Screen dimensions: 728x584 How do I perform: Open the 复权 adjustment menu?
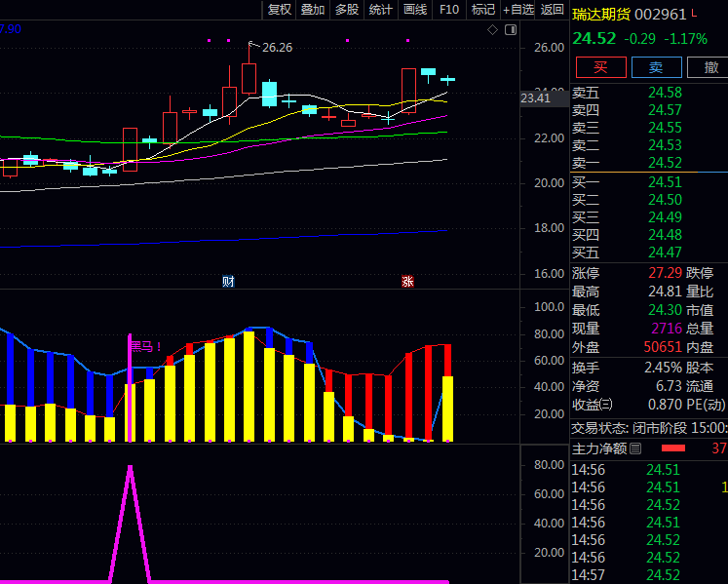click(279, 10)
